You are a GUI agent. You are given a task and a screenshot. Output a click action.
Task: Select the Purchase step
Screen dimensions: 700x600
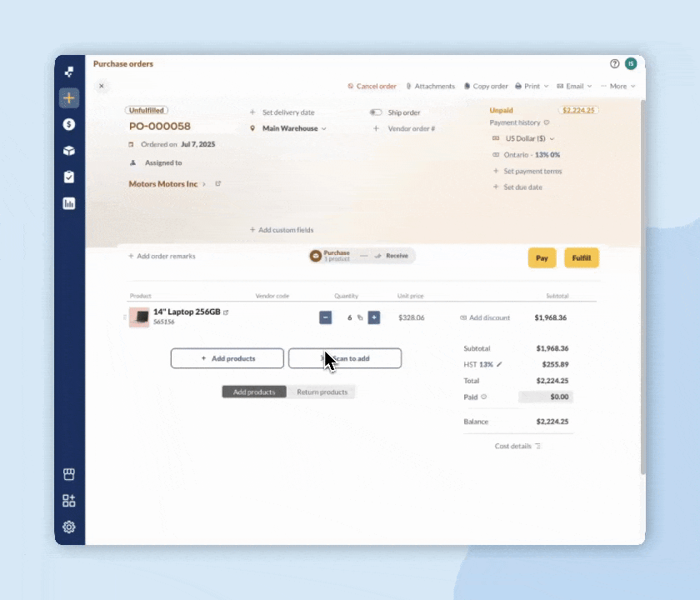coord(330,256)
